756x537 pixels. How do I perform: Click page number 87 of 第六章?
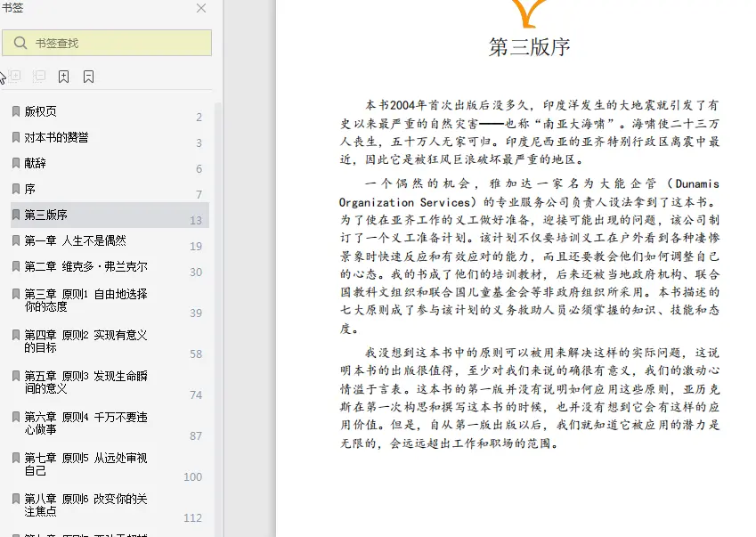tap(196, 435)
